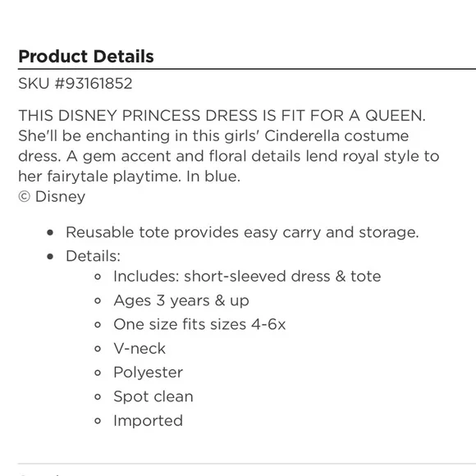Click the Details: list label

coord(94,256)
